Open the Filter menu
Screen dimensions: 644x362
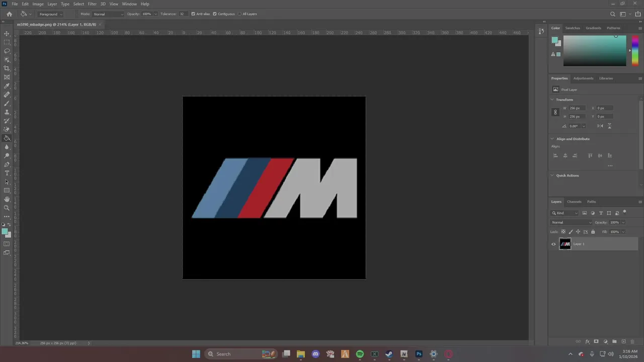[x=92, y=4]
